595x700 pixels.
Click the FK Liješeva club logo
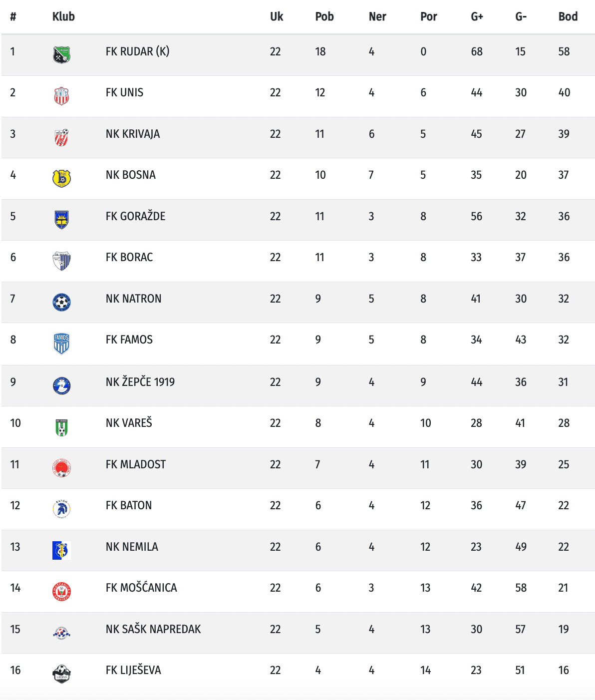point(61,674)
